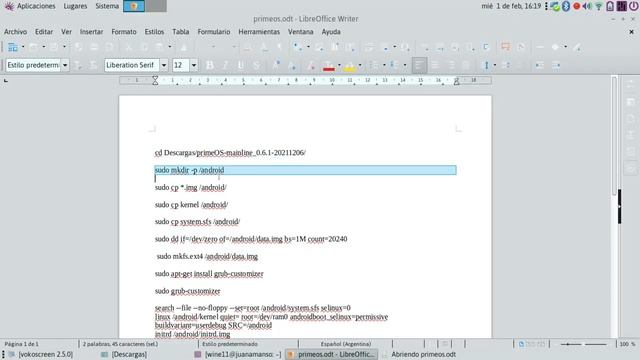The height and width of the screenshot is (360, 640).
Task: Switch to vokoscreen 2.5.0 taskbar window
Action: 41,354
